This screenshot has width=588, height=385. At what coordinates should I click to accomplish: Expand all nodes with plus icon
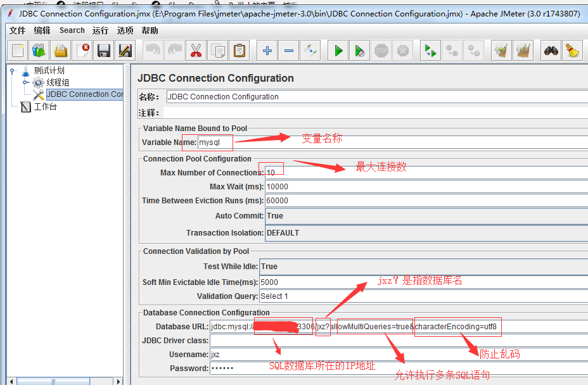[x=267, y=51]
